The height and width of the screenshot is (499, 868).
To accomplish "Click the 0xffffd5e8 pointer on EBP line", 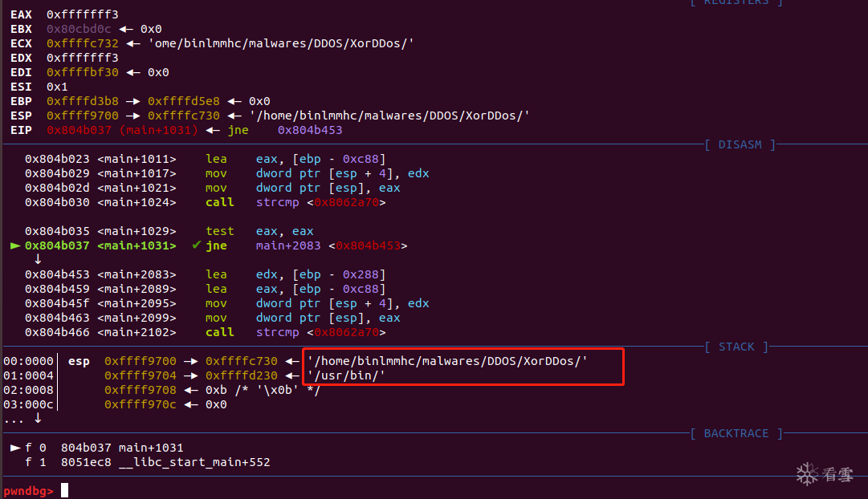I will click(x=184, y=101).
